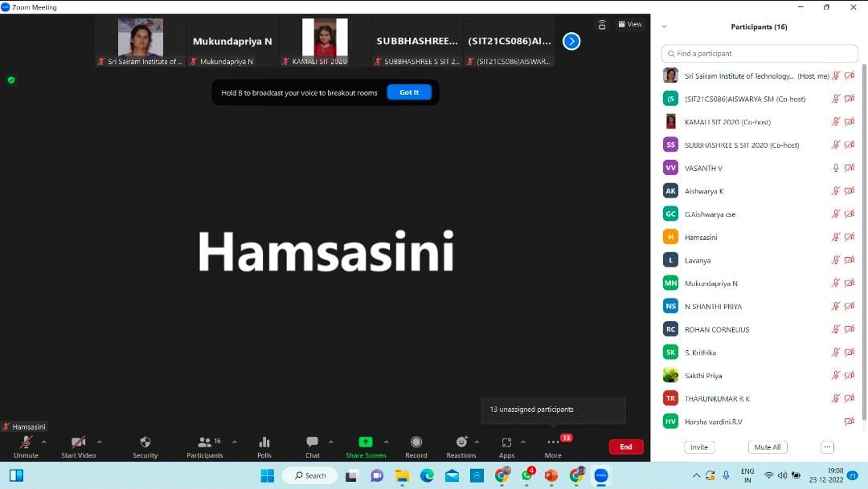Open Polls from the meeting toolbar
This screenshot has width=868, height=489.
[x=264, y=442]
